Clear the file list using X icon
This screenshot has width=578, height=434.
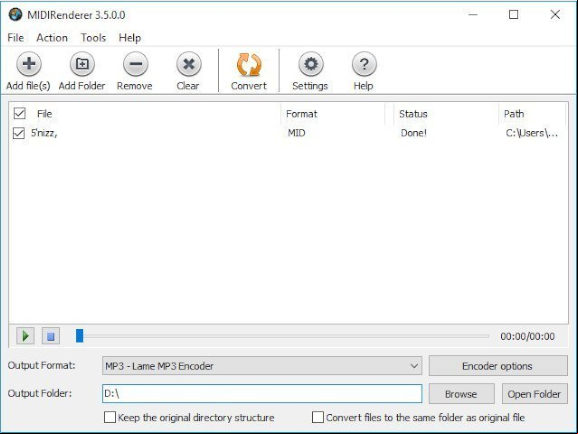pyautogui.click(x=189, y=64)
